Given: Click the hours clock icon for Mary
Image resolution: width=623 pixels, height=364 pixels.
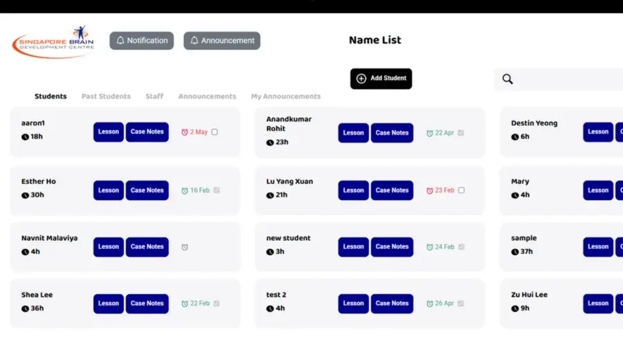Looking at the screenshot, I should tap(515, 195).
